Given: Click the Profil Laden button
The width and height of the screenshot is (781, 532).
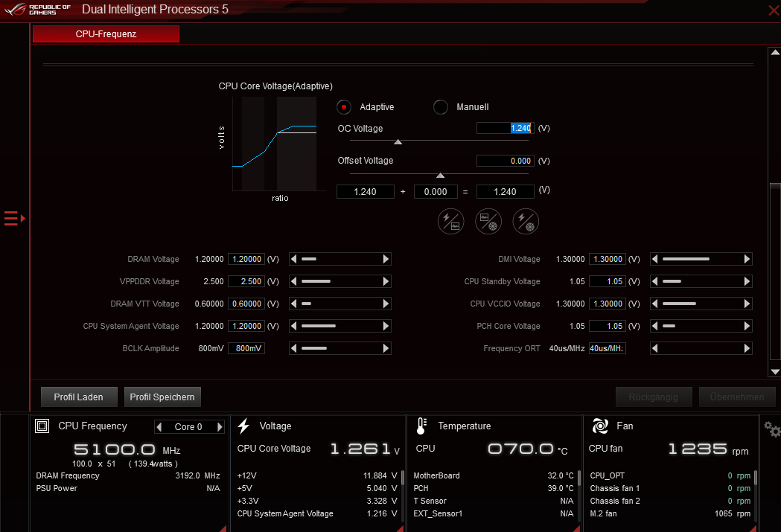Looking at the screenshot, I should click(79, 397).
